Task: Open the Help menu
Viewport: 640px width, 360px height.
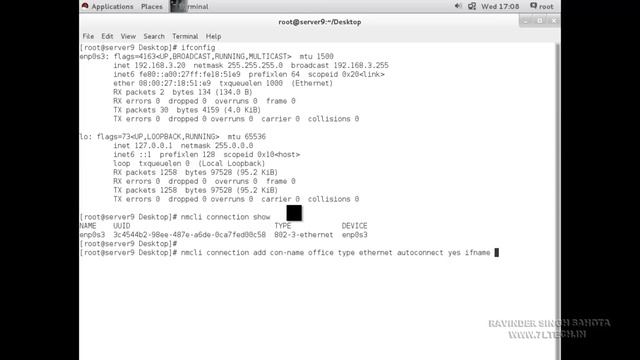Action: (213, 36)
